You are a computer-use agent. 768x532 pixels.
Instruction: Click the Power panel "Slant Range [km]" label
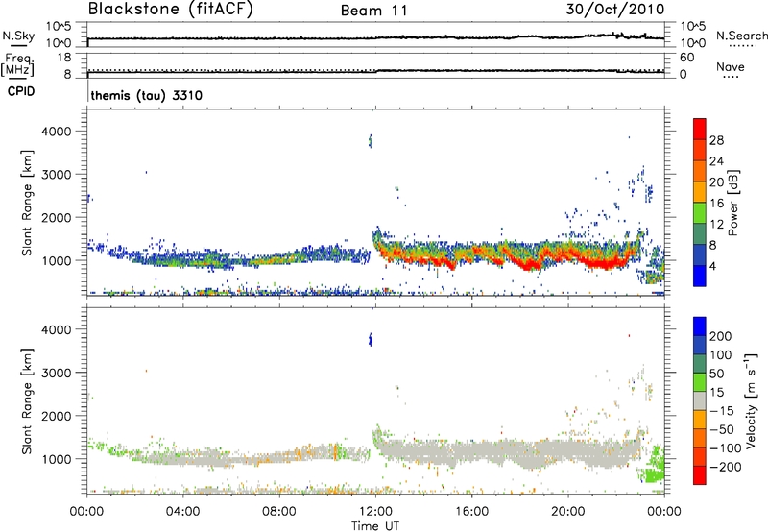27,203
